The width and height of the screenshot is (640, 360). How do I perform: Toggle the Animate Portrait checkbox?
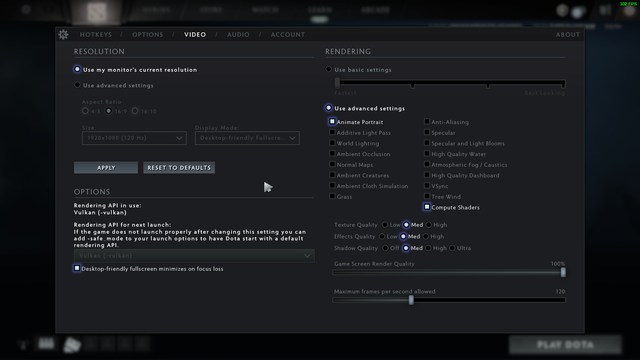point(332,122)
